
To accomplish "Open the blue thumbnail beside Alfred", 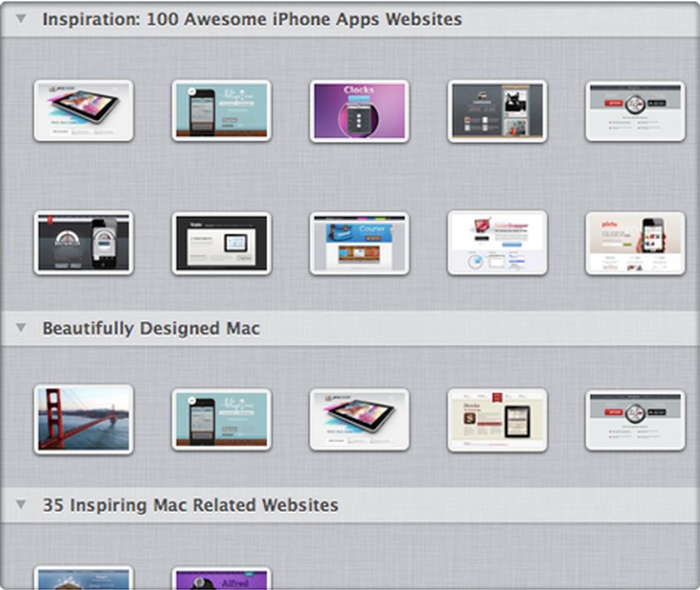I will coord(84,578).
